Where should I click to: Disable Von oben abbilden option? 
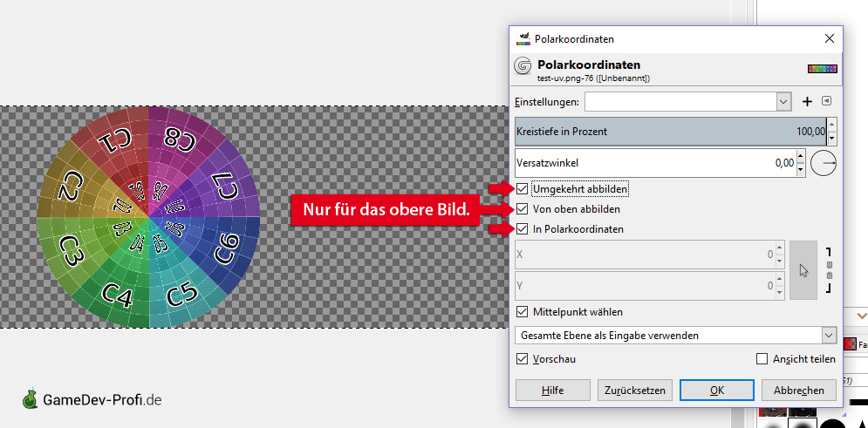coord(522,209)
